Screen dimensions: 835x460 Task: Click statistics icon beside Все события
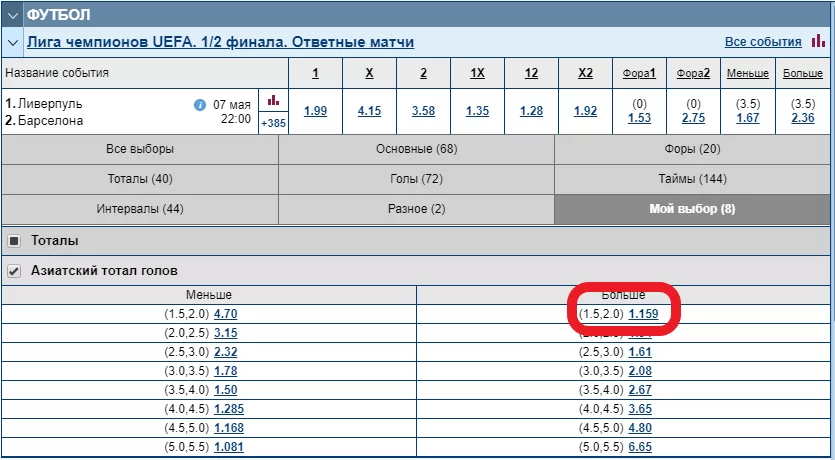point(818,41)
